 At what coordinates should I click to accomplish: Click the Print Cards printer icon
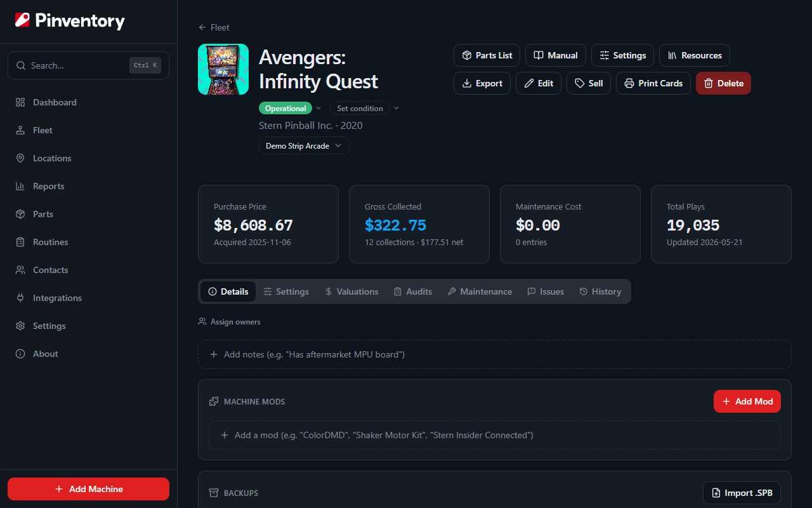[x=629, y=83]
